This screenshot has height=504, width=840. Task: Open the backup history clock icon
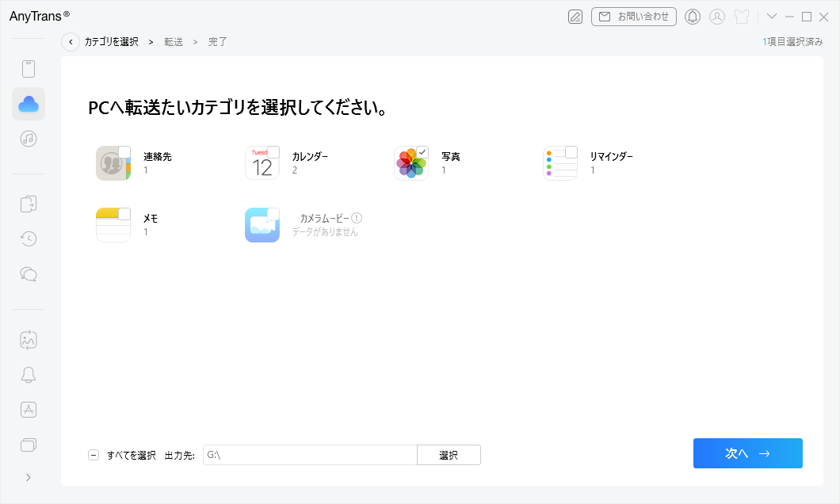click(29, 239)
